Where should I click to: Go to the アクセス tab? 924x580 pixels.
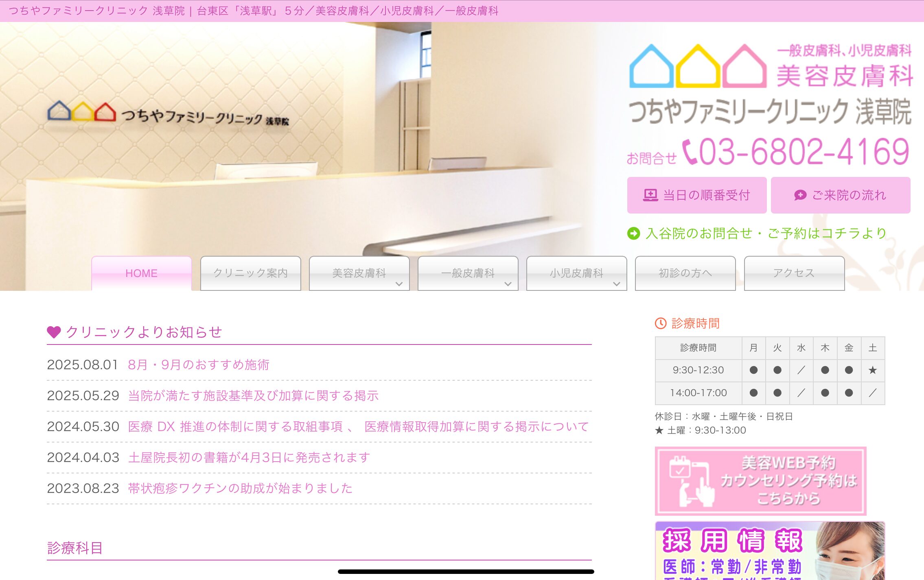pyautogui.click(x=794, y=273)
